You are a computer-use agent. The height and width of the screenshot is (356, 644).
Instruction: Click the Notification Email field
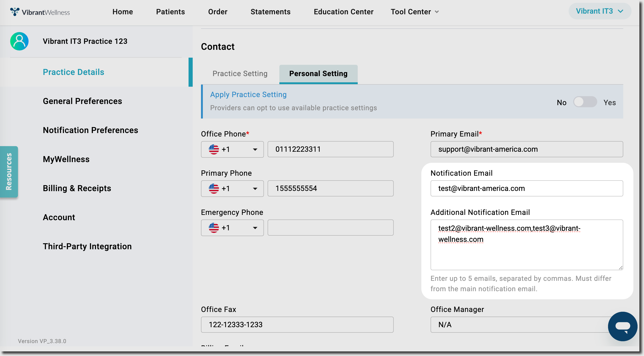[x=526, y=188]
